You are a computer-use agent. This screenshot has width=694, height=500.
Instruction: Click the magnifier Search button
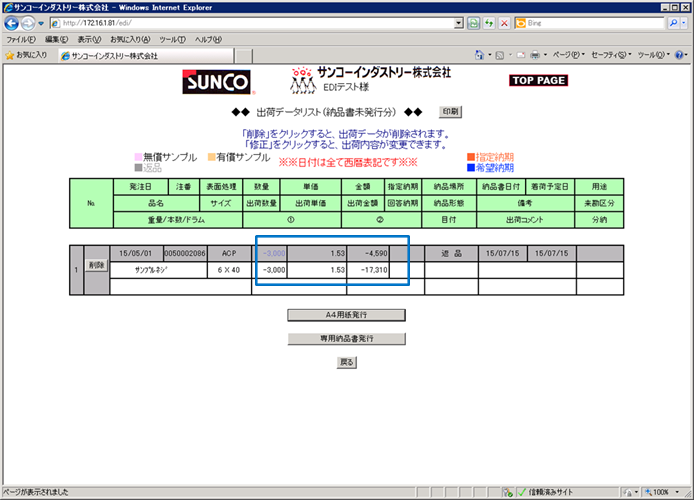673,23
